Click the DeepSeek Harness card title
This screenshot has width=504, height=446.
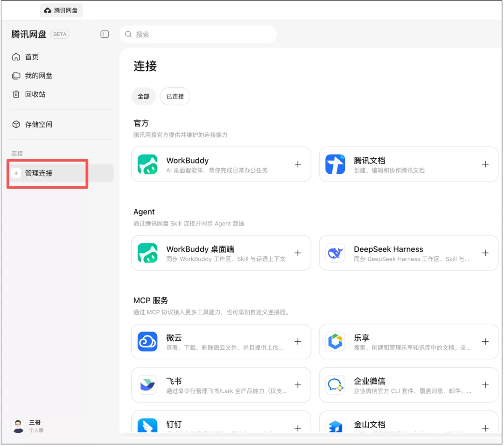coord(389,249)
